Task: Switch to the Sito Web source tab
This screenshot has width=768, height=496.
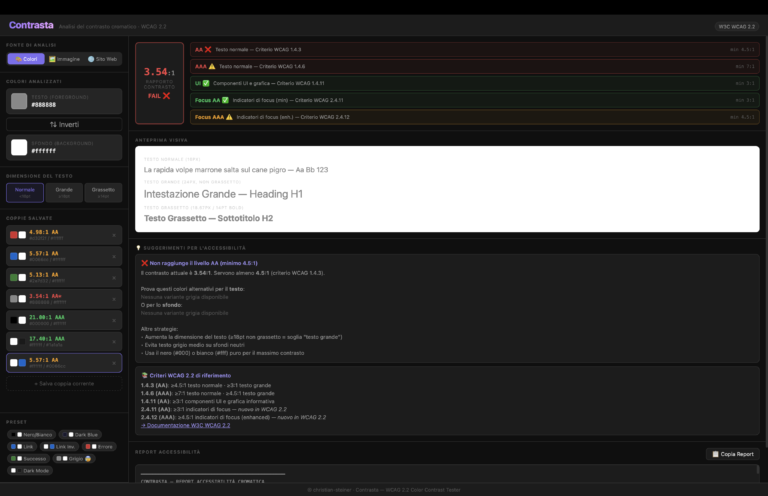Action: [x=103, y=59]
